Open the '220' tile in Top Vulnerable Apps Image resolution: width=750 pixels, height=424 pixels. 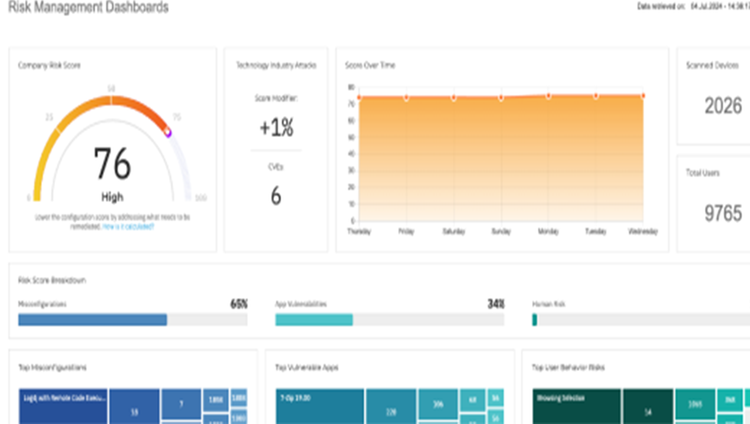[x=391, y=406]
